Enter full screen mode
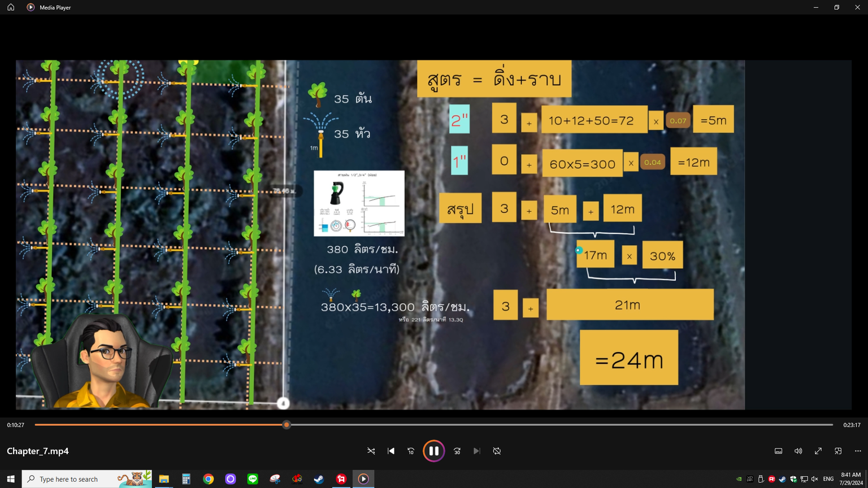Viewport: 868px width, 488px height. (x=818, y=451)
